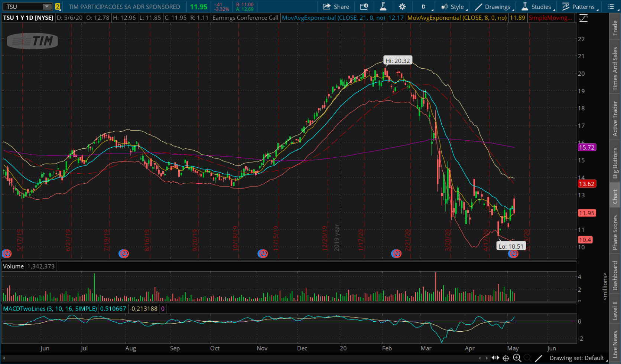Switch to the Trade side tab
The height and width of the screenshot is (364, 621).
(x=615, y=28)
